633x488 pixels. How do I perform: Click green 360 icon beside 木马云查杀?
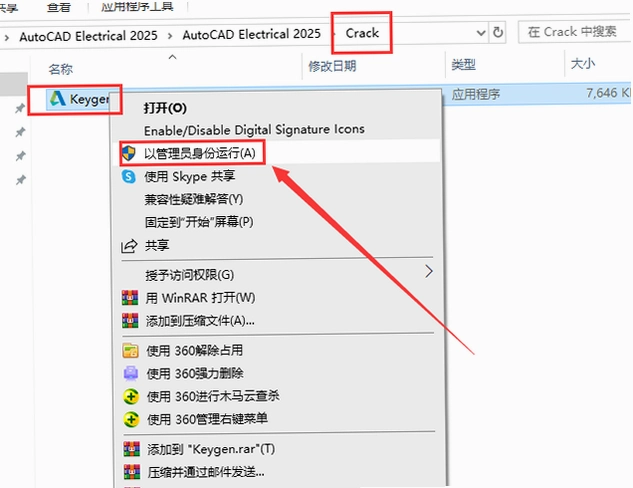pos(131,397)
